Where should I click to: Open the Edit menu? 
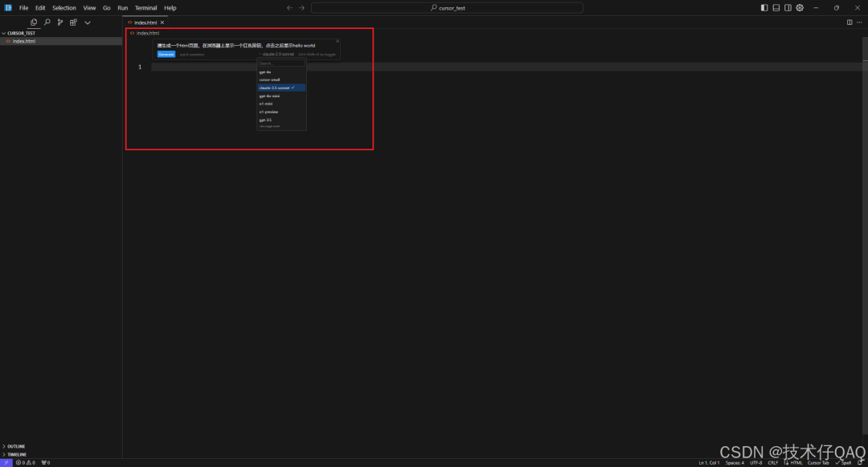pyautogui.click(x=40, y=8)
